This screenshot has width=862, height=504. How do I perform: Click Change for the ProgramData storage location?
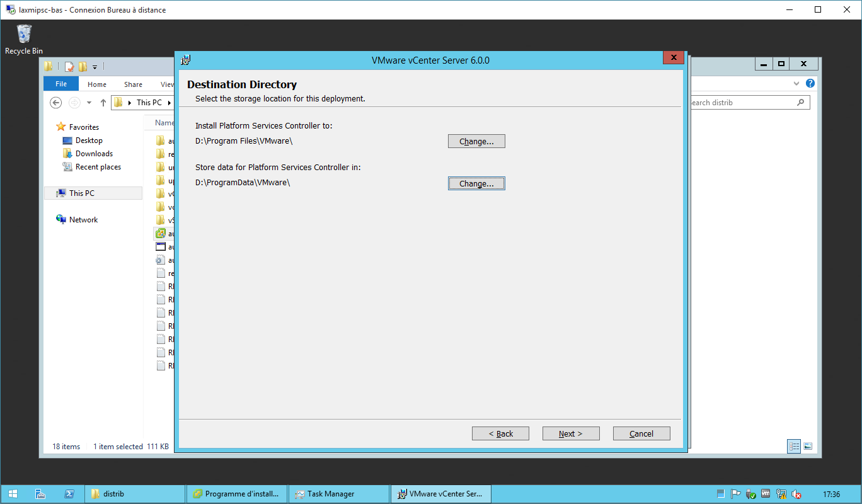(x=476, y=183)
